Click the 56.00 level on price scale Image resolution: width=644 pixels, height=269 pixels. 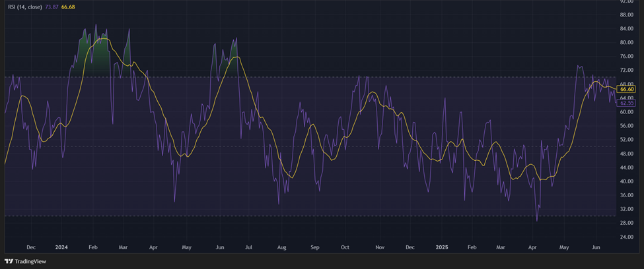(626, 126)
